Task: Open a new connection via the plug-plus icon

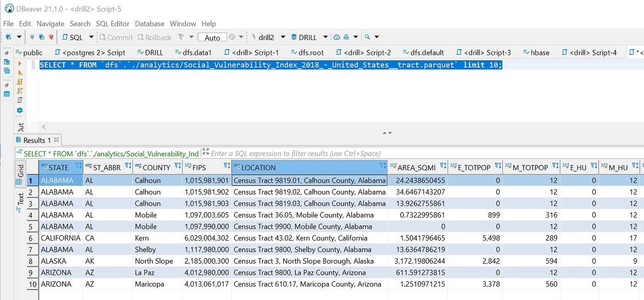Action: point(8,37)
